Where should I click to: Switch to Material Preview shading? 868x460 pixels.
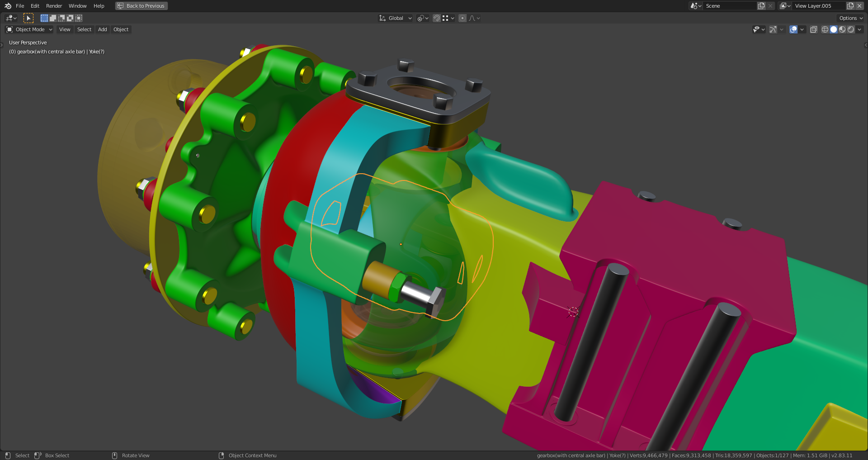point(842,29)
